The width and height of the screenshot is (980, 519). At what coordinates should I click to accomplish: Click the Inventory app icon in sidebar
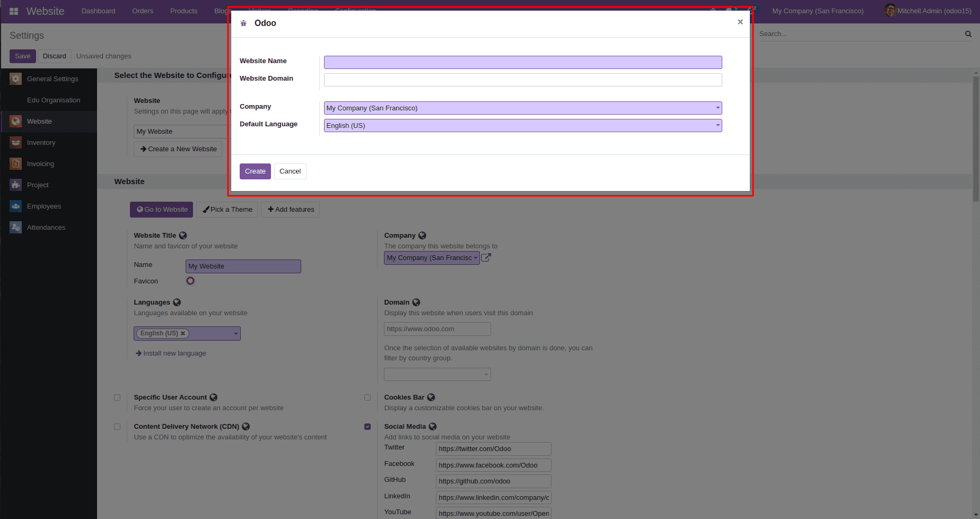[x=16, y=143]
